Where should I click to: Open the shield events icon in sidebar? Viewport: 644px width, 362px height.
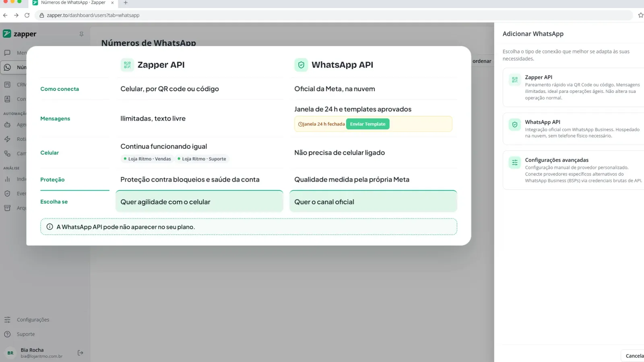[7, 193]
